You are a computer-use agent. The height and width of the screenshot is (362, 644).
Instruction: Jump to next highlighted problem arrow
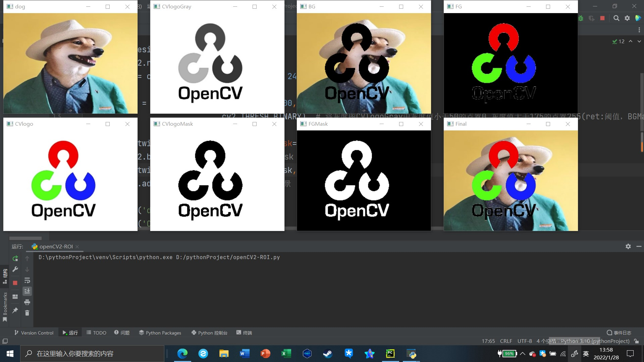[639, 41]
